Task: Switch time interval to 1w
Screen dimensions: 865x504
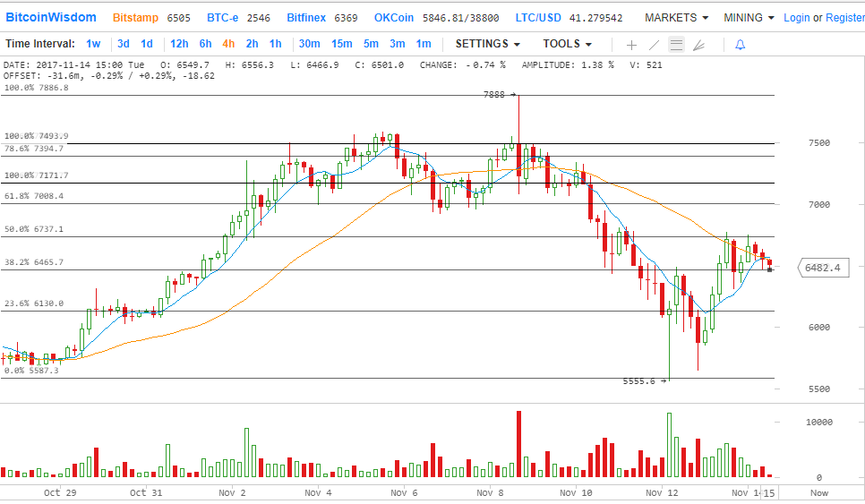Action: pyautogui.click(x=93, y=44)
